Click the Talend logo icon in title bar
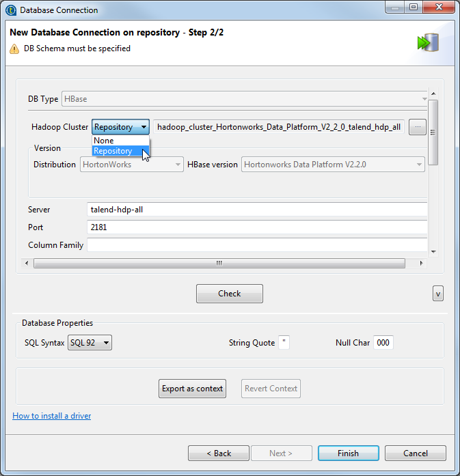Screen dimensions: 460x476 click(x=11, y=10)
